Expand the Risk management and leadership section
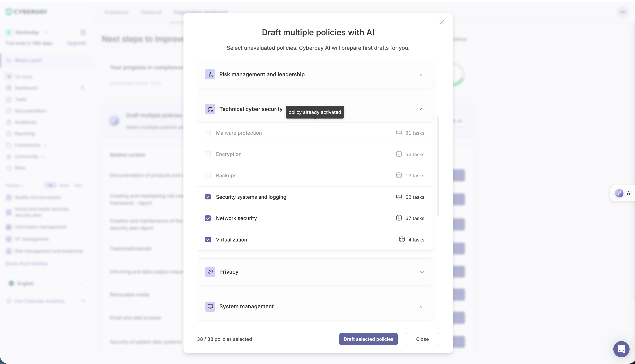Screen dimensions: 635x364 421,74
